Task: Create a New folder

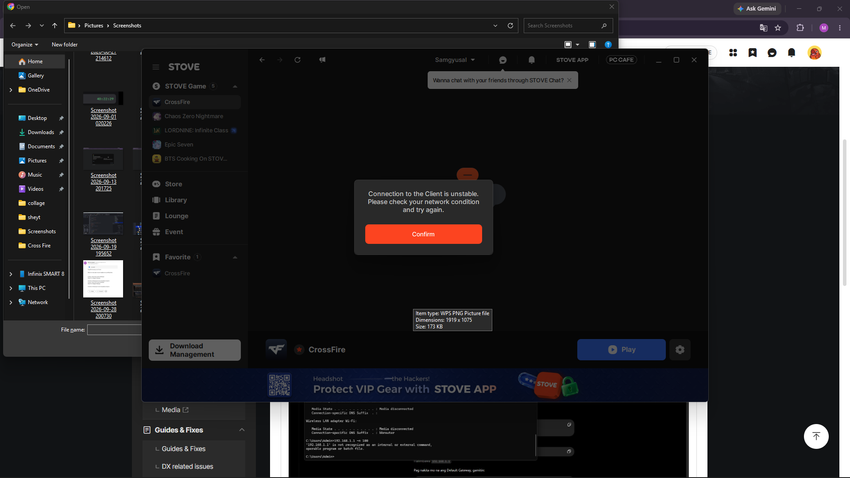Action: pos(65,44)
